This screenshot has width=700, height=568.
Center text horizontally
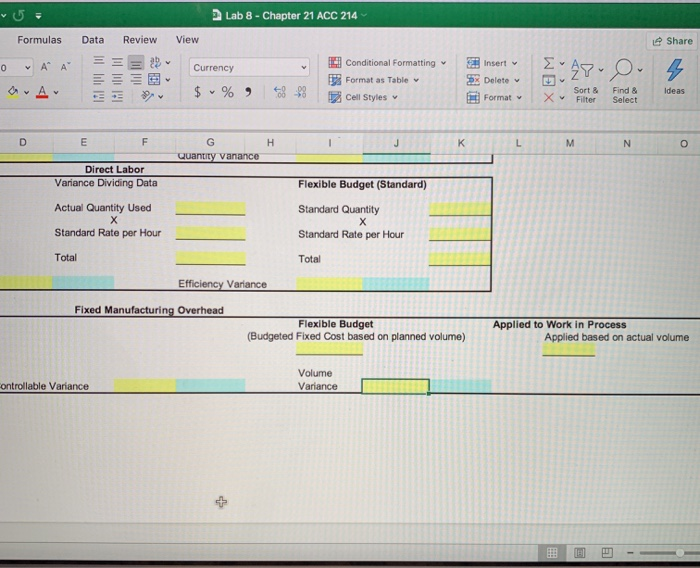pos(117,79)
